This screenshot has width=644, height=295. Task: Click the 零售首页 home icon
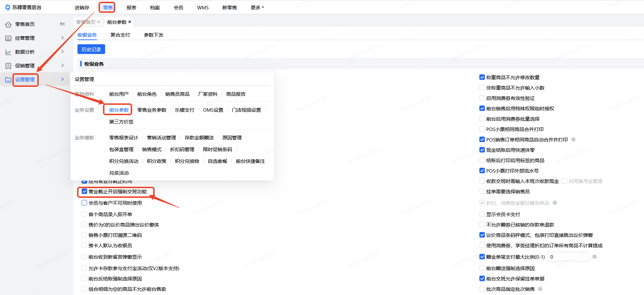pos(8,24)
